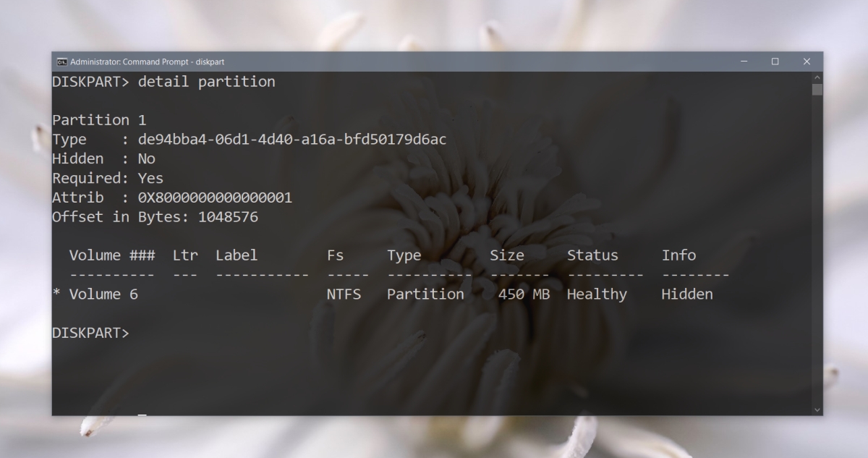Click the scrollbar up arrow
868x458 pixels.
pos(817,77)
